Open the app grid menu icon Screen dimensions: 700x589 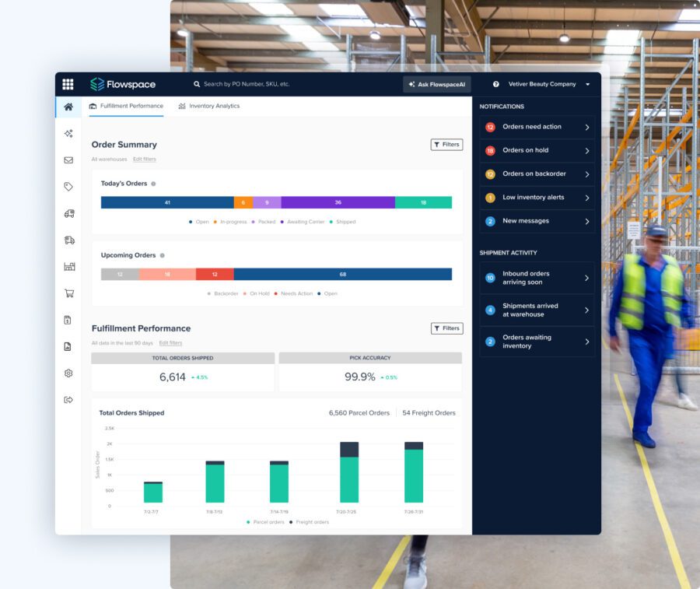68,84
